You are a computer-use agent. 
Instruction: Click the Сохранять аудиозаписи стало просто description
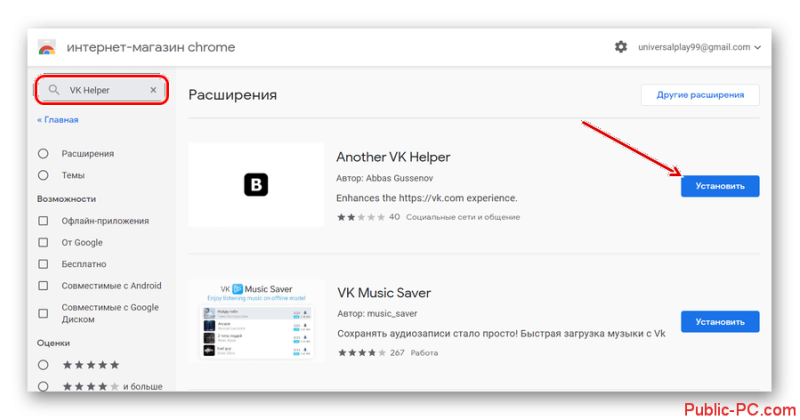pos(501,334)
